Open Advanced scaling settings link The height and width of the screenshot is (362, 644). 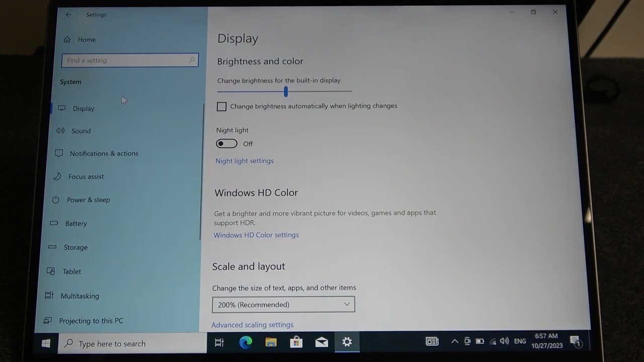[252, 325]
